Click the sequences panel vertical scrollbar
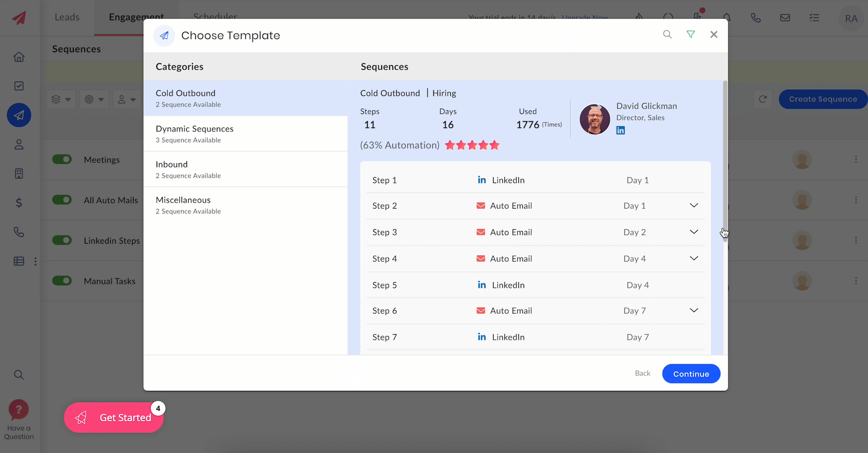 [x=725, y=159]
